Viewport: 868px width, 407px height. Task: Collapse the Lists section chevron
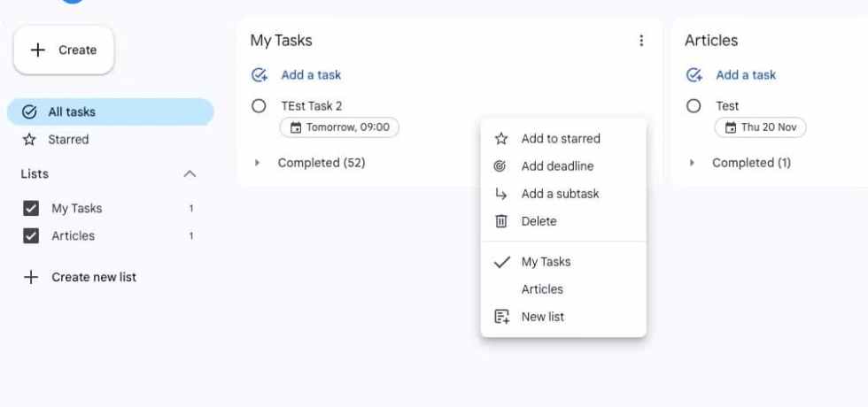(x=190, y=174)
